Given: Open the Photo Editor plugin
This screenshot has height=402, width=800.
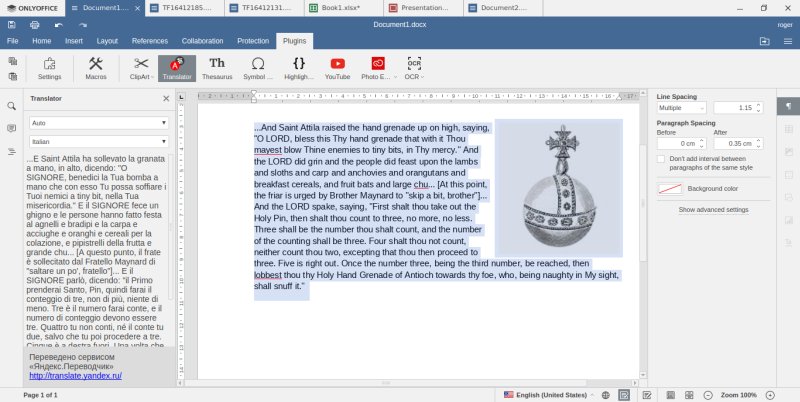Looking at the screenshot, I should [x=378, y=68].
